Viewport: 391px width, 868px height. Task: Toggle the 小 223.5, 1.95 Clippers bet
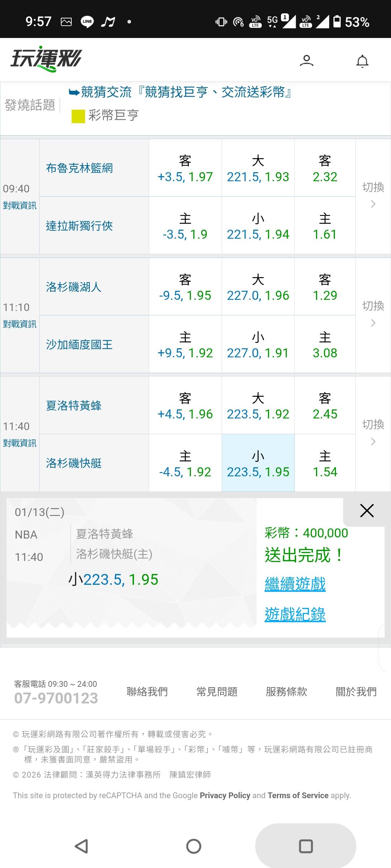[258, 463]
